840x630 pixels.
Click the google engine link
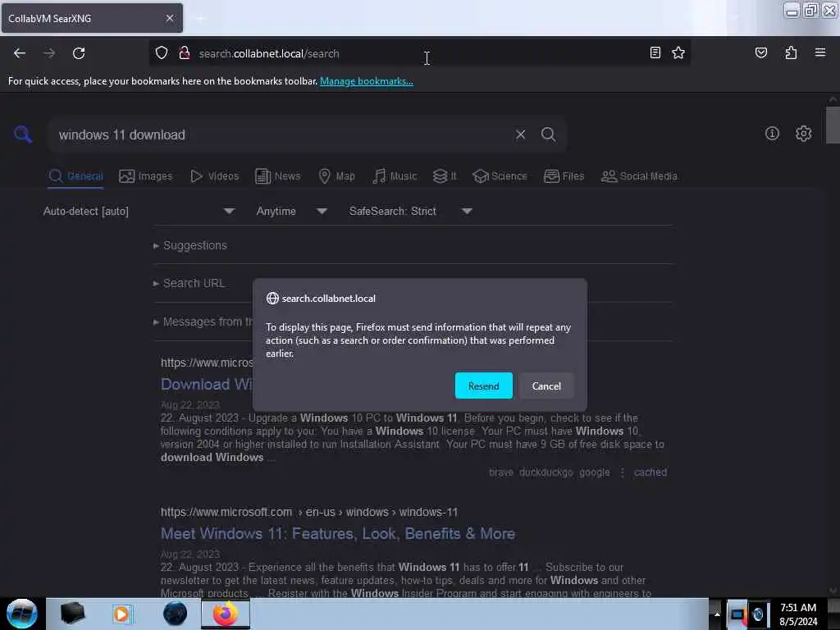[x=594, y=472]
